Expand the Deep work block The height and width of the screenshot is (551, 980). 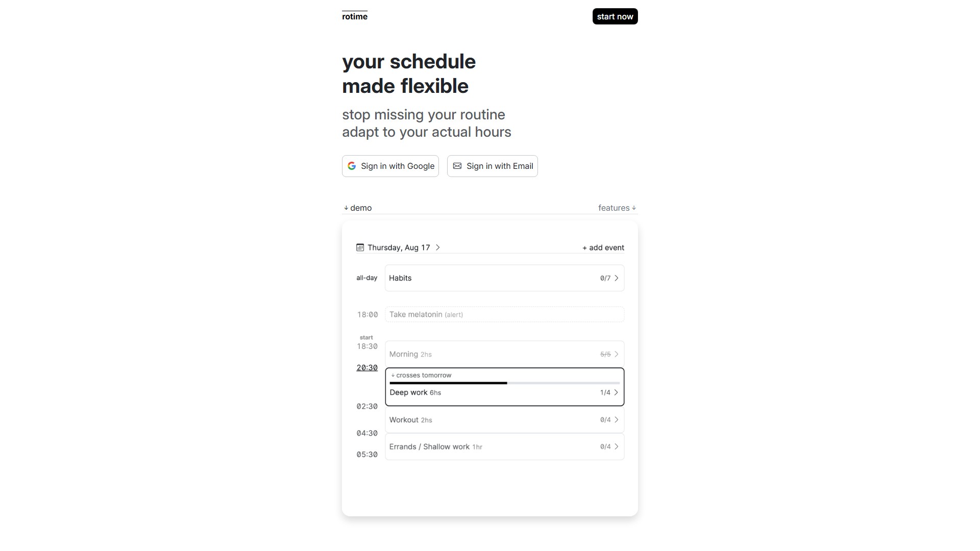(x=616, y=392)
